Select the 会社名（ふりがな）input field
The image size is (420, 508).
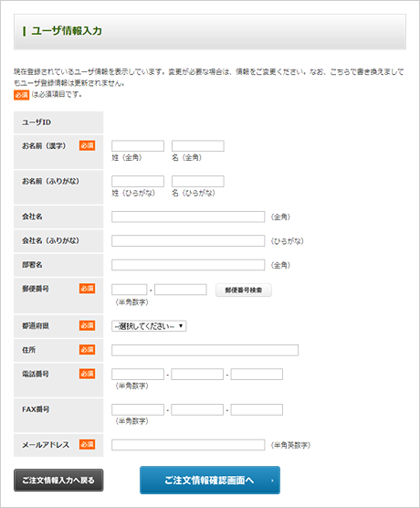(x=188, y=240)
